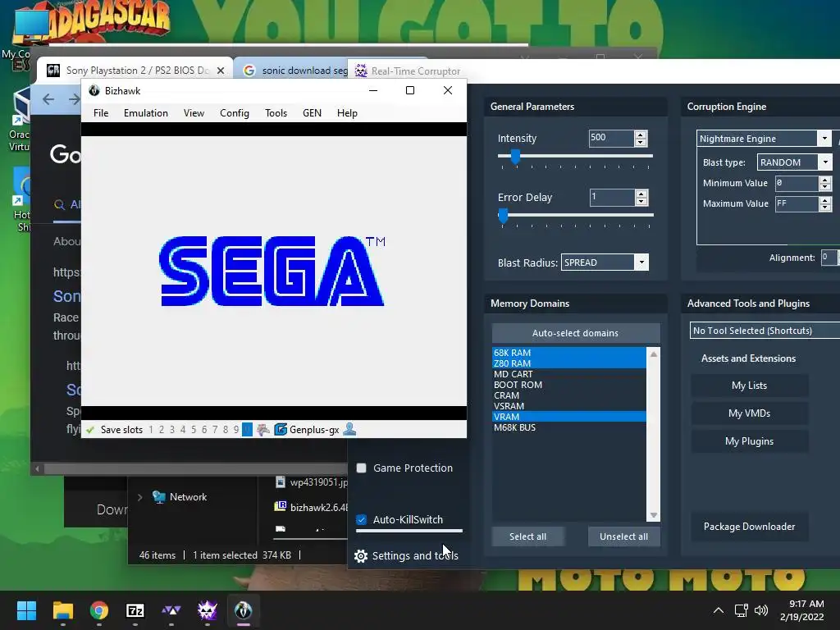Screen dimensions: 840x630
Task: Select highlighted save slot 0 in Bizhawk
Action: pos(247,430)
